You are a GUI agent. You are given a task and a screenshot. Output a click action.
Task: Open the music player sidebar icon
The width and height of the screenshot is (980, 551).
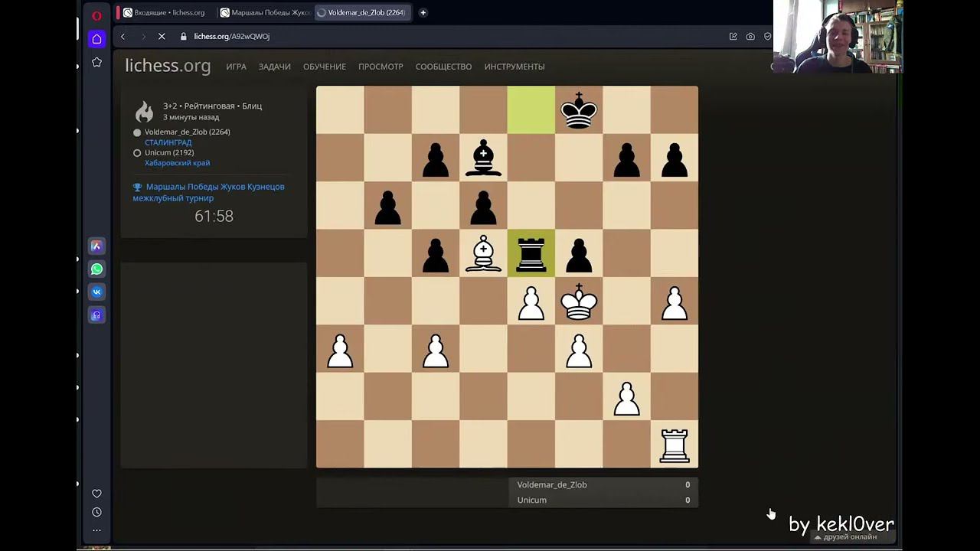coord(96,315)
